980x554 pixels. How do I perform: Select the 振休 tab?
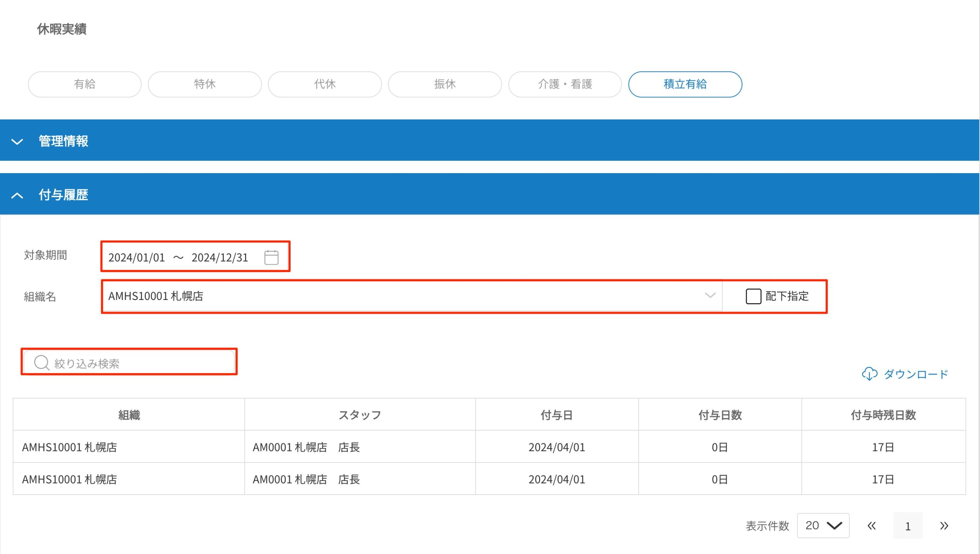tap(445, 84)
